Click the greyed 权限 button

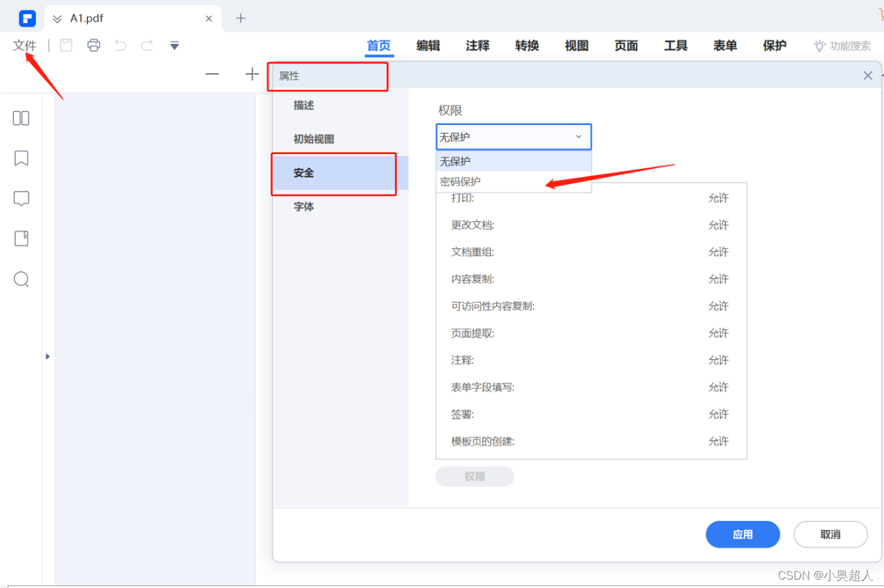click(475, 476)
